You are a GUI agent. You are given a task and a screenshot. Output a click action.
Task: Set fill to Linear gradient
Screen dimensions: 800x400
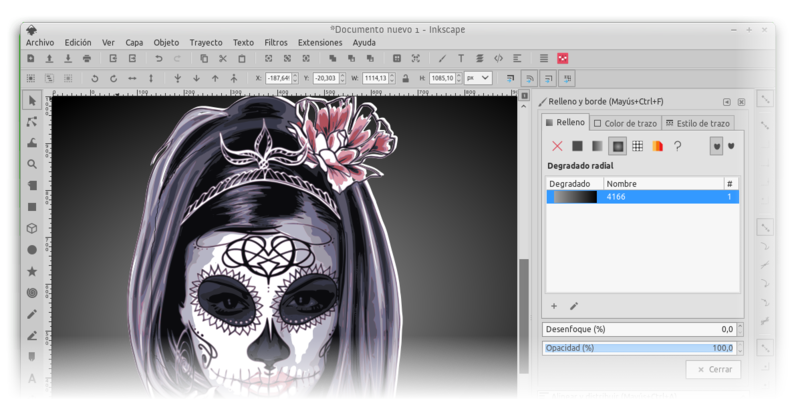click(597, 146)
